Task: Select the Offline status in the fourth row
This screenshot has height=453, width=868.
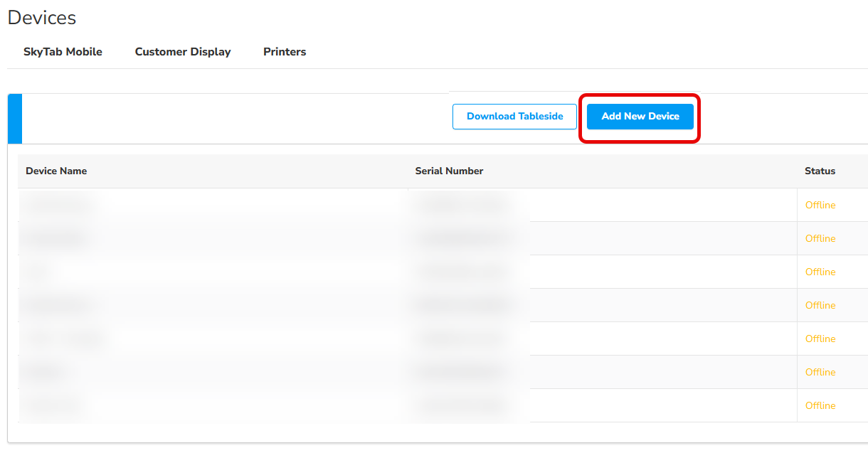Action: (x=820, y=305)
